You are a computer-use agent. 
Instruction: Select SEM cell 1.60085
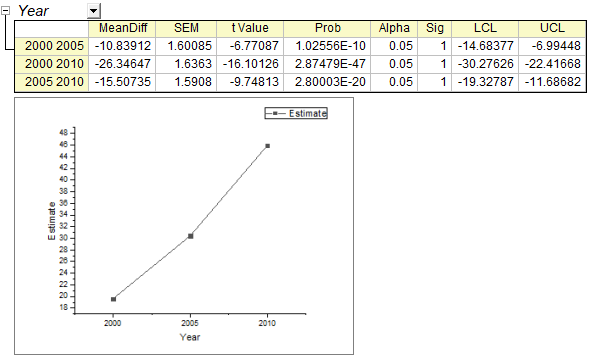[x=186, y=46]
